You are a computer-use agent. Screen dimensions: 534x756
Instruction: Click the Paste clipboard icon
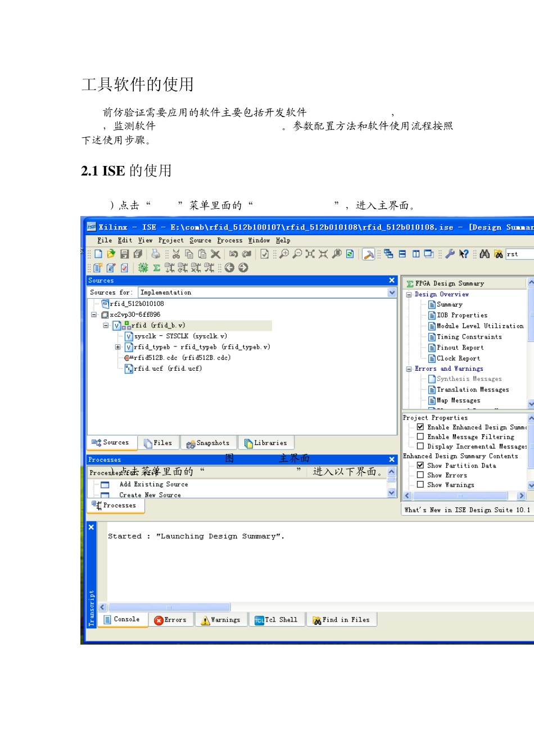point(202,254)
